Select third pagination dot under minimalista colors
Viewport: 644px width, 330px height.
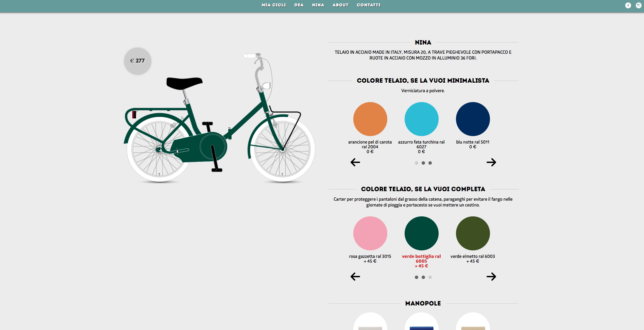coord(430,163)
